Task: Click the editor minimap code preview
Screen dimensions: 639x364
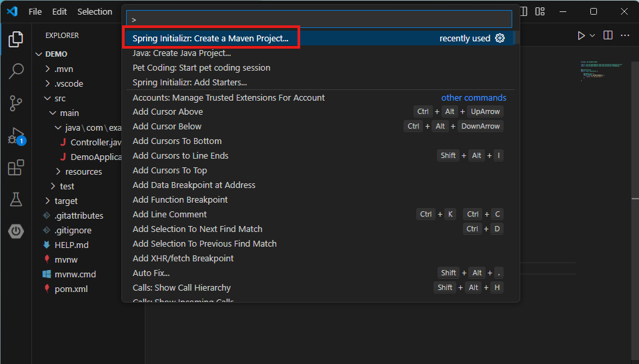Action: click(x=602, y=71)
